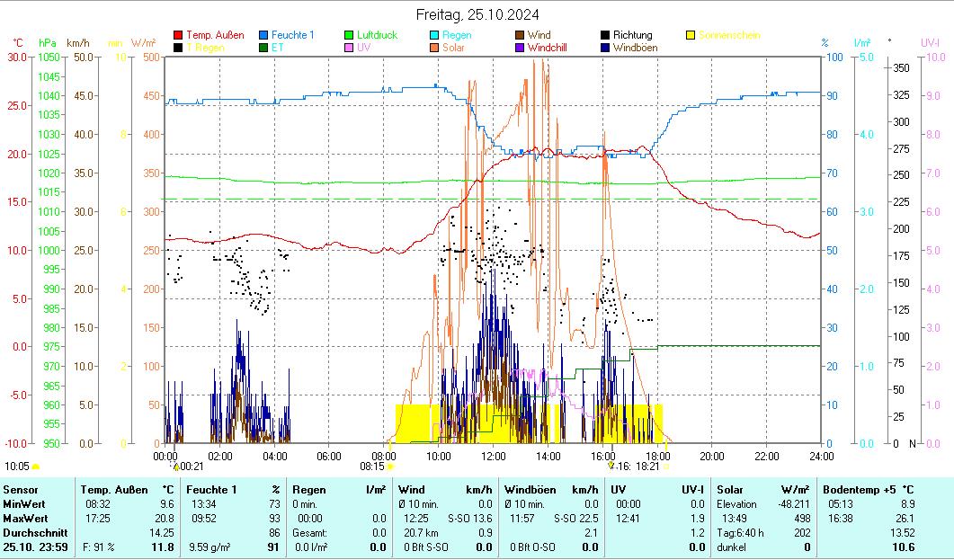Viewport: 954px width, 560px height.
Task: Click the ground temperature time 05:13
Action: click(x=841, y=504)
